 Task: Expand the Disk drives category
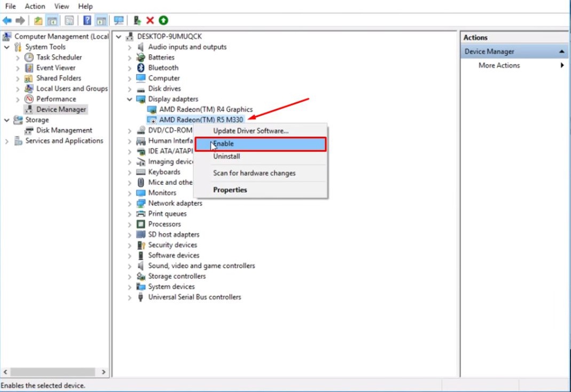[x=130, y=89]
